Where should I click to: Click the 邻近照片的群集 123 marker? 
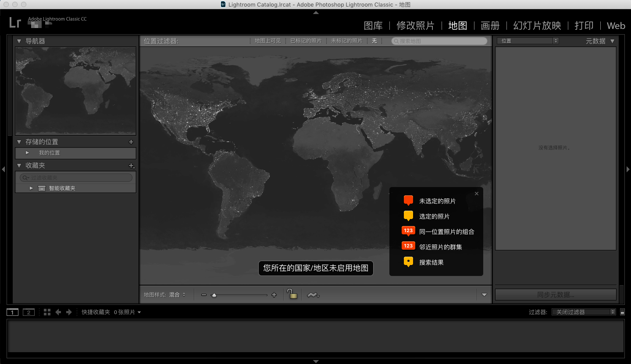coord(408,246)
